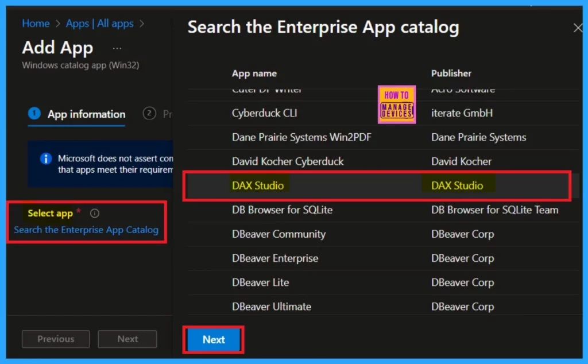
Task: Click DB Browser for SQLite Team publisher
Action: point(494,210)
